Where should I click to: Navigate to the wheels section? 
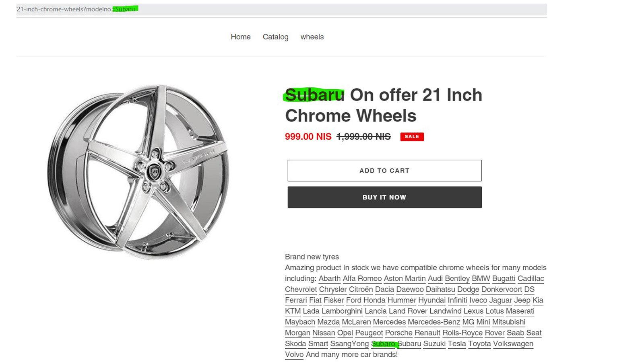click(312, 37)
